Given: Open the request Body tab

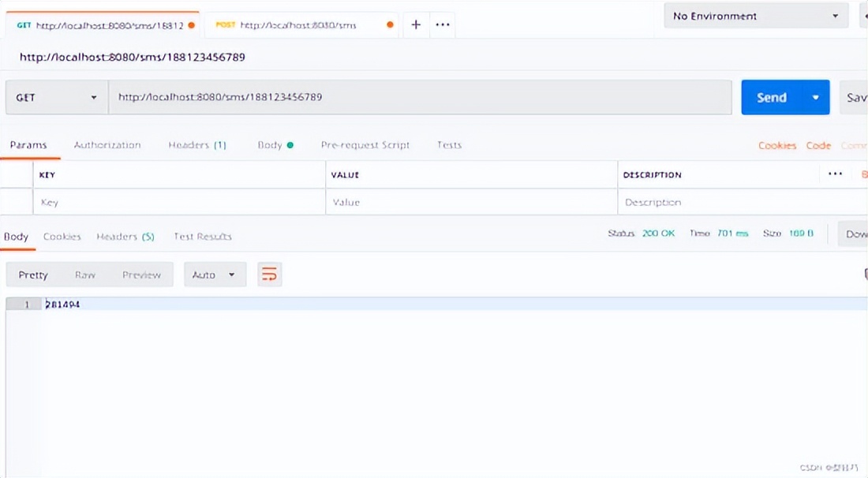Looking at the screenshot, I should (275, 145).
